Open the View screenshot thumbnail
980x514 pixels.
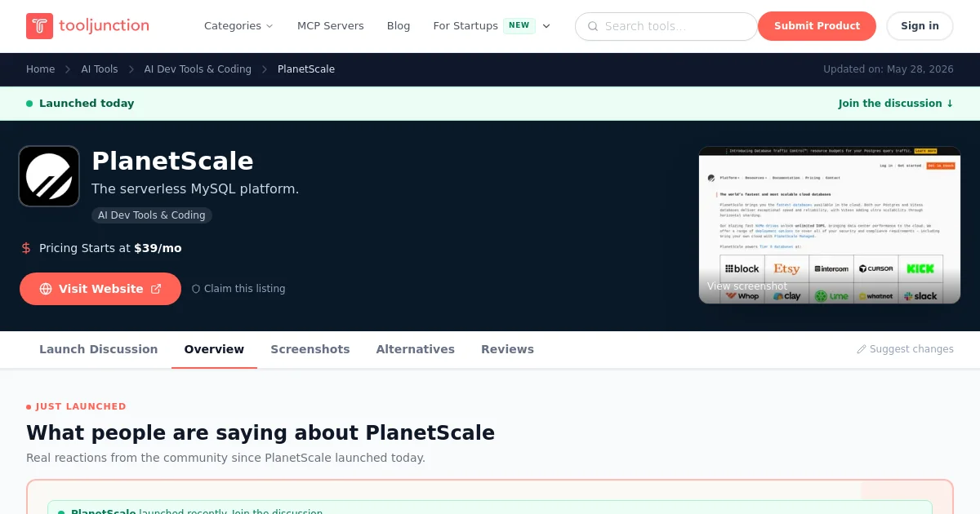pyautogui.click(x=830, y=225)
